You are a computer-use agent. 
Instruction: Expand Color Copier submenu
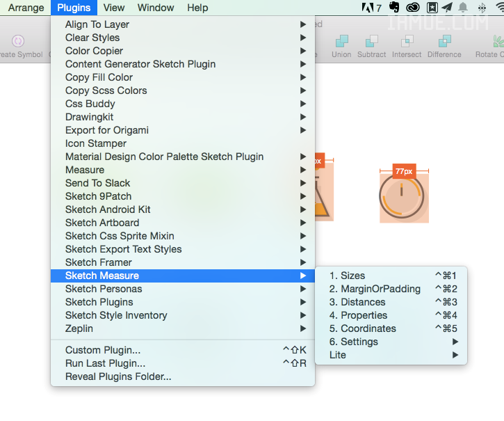(x=183, y=51)
